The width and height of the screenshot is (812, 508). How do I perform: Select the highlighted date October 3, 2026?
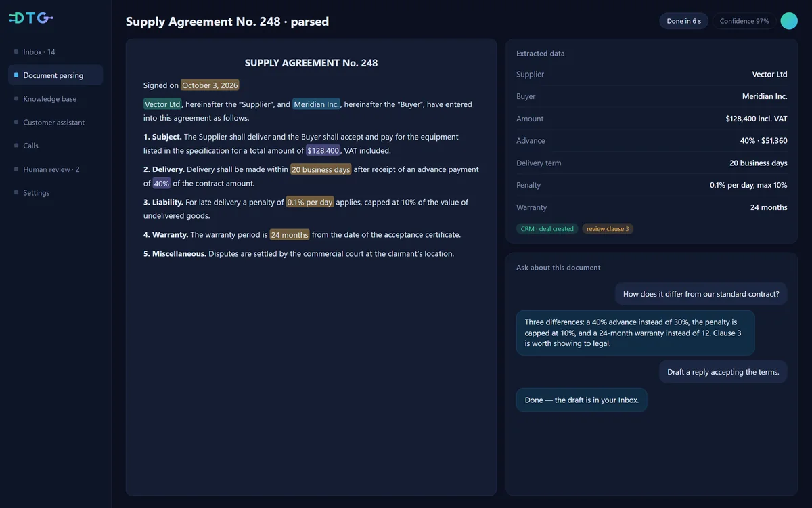pyautogui.click(x=210, y=85)
